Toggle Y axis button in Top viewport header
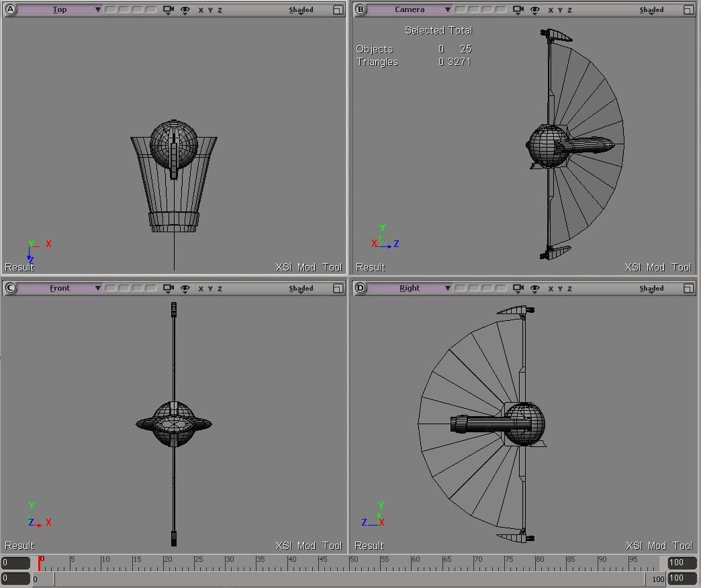 210,10
